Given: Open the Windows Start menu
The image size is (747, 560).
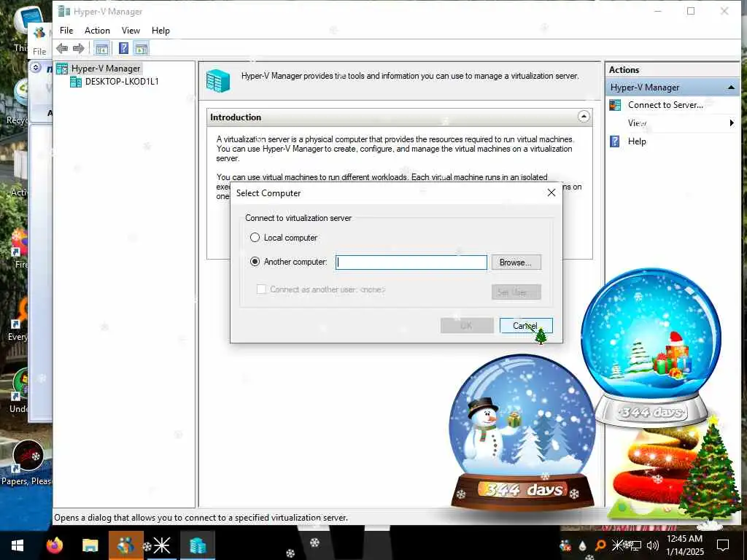Looking at the screenshot, I should pyautogui.click(x=18, y=545).
